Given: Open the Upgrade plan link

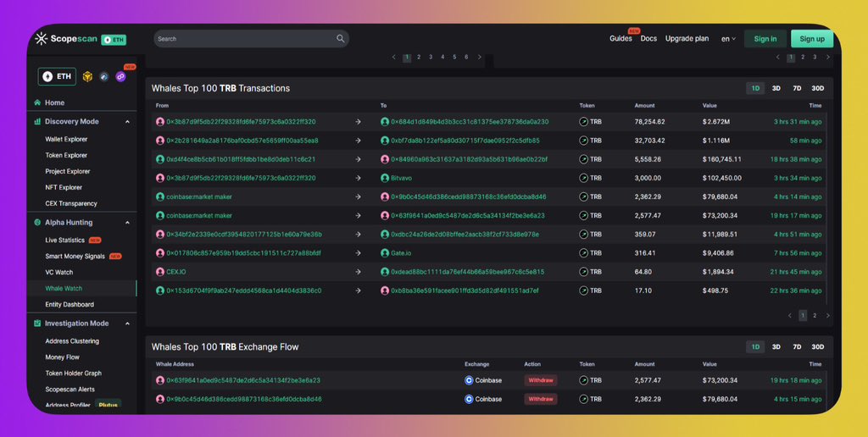Looking at the screenshot, I should point(687,39).
